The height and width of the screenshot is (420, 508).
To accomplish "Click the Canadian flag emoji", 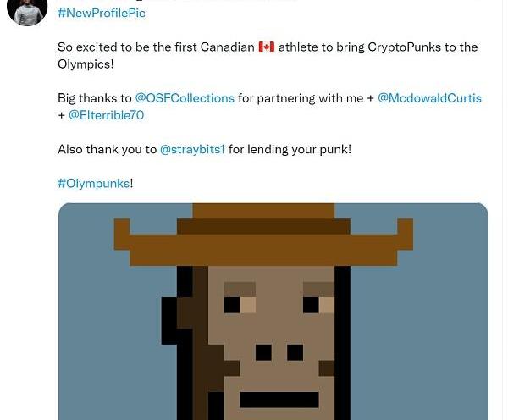I will click(267, 47).
